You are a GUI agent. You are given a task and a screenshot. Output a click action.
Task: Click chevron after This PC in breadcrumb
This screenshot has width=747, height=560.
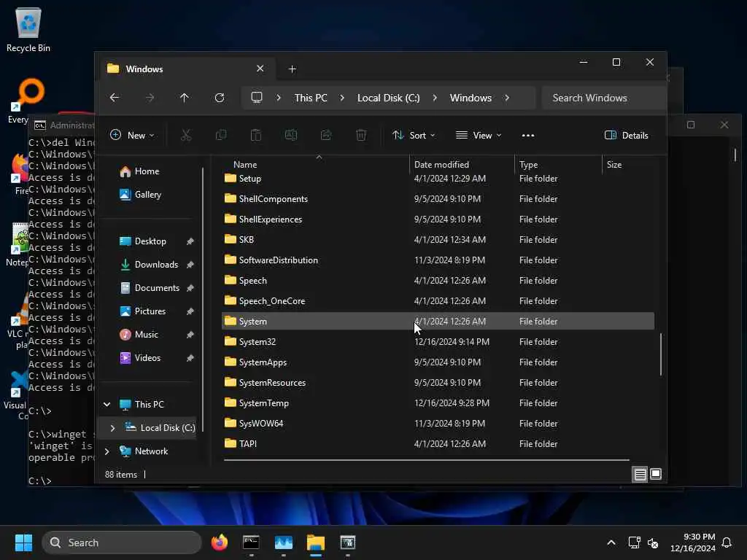pos(342,98)
